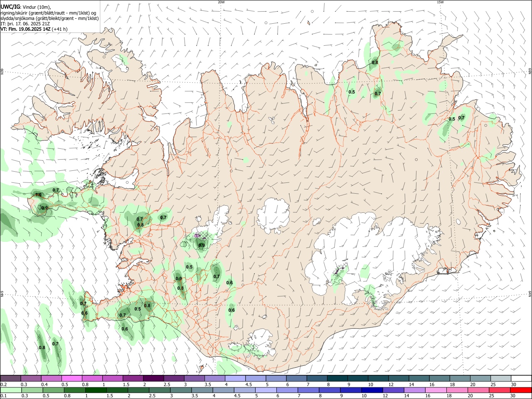Click the 15W longitude label at top
Image resolution: width=532 pixels, height=399 pixels.
(440, 2)
